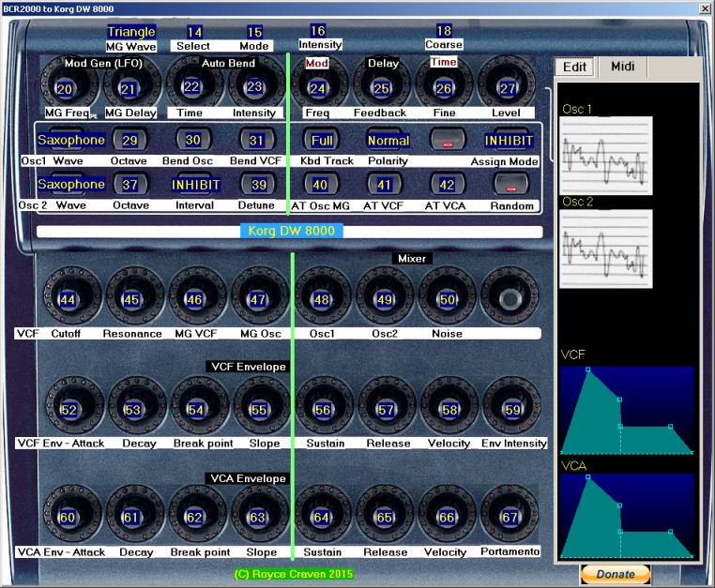The image size is (715, 588).
Task: Click the MG Freq knob numbered 20
Action: (64, 89)
